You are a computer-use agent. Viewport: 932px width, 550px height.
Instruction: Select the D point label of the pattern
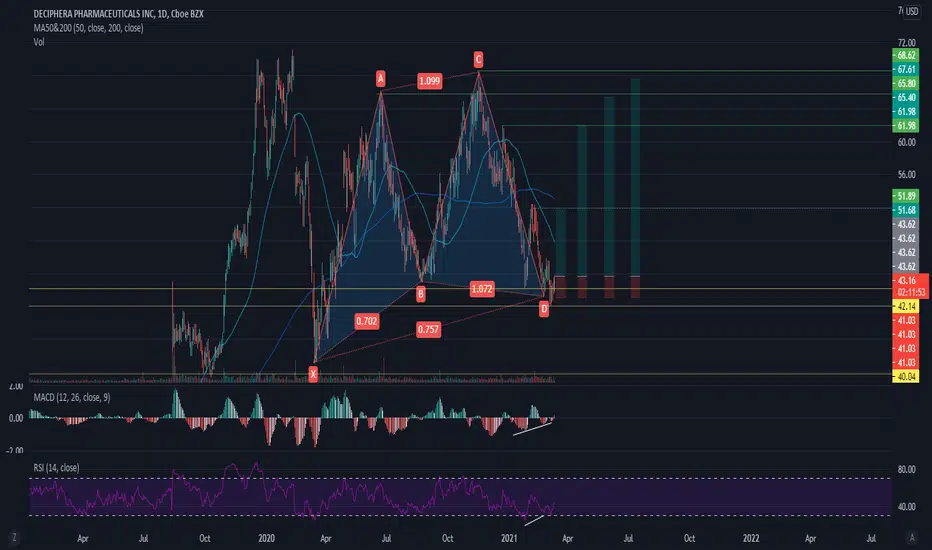544,309
